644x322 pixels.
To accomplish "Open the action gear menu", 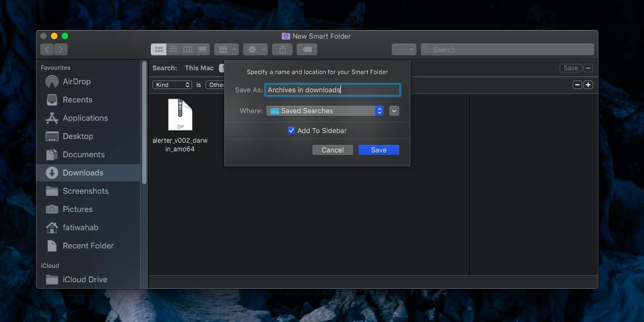I will coord(255,49).
